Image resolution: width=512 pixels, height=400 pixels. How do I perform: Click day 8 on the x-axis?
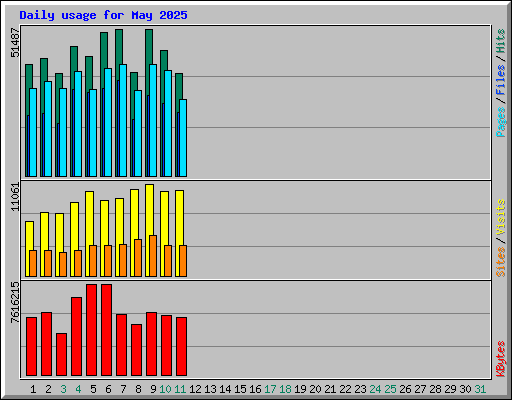click(x=138, y=389)
